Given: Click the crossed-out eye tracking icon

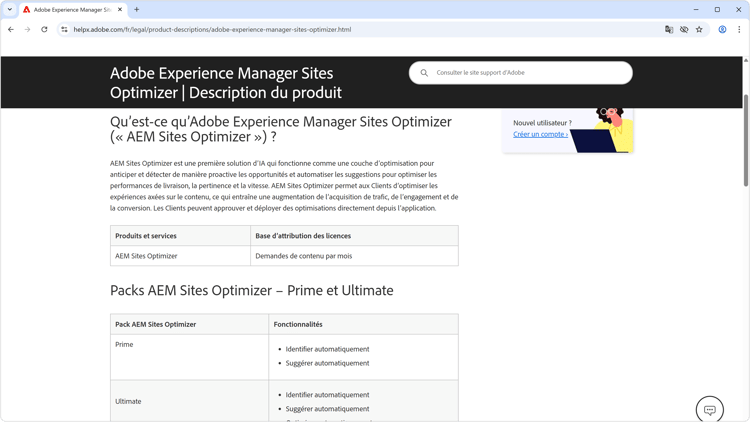Looking at the screenshot, I should coord(684,29).
